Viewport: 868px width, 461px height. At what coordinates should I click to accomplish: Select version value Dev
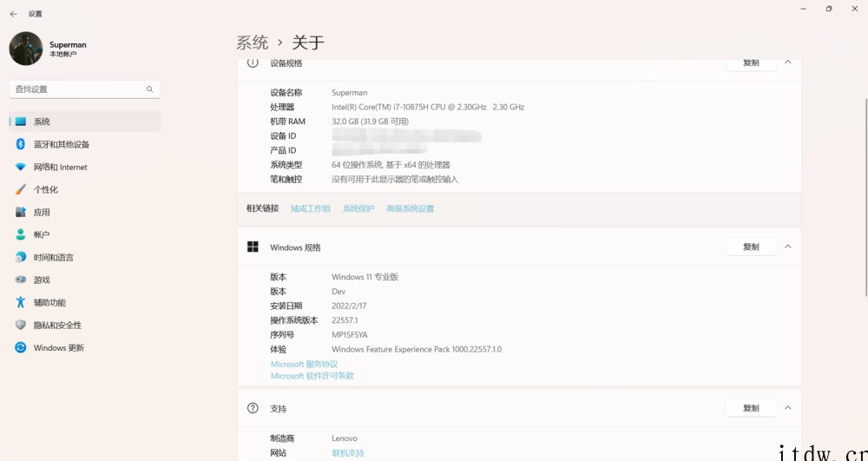pyautogui.click(x=339, y=292)
